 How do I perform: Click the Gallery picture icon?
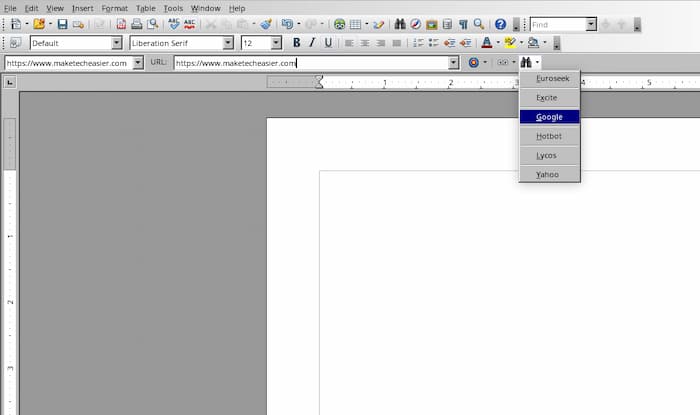(x=431, y=24)
